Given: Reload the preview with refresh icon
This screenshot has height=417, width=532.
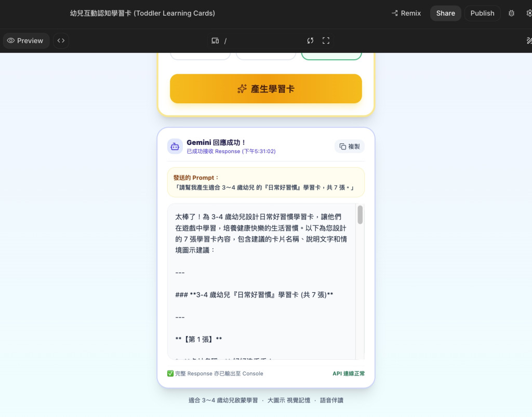Looking at the screenshot, I should (x=310, y=41).
